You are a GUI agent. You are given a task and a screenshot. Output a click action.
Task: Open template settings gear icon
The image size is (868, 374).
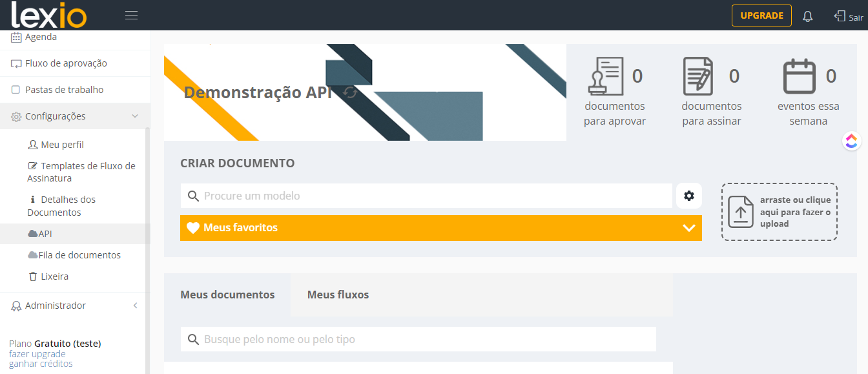coord(689,196)
